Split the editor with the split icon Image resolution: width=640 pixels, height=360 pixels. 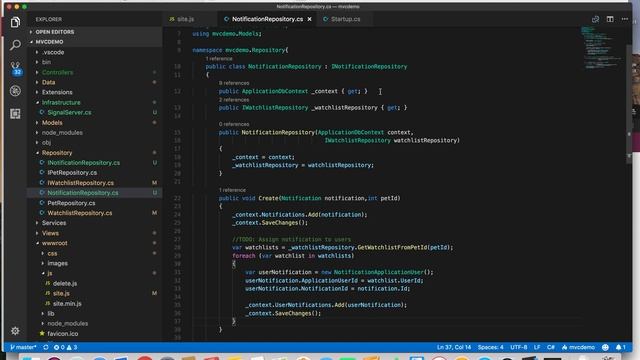pyautogui.click(x=610, y=19)
